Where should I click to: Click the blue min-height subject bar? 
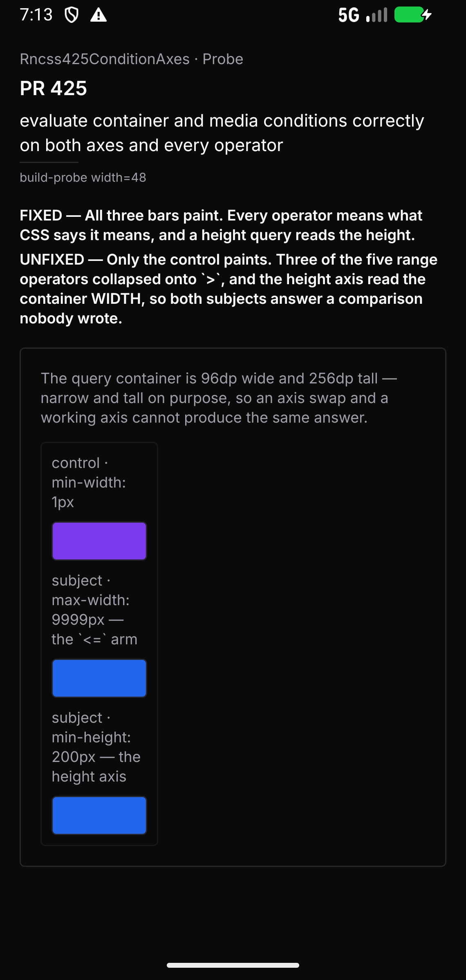pyautogui.click(x=99, y=815)
